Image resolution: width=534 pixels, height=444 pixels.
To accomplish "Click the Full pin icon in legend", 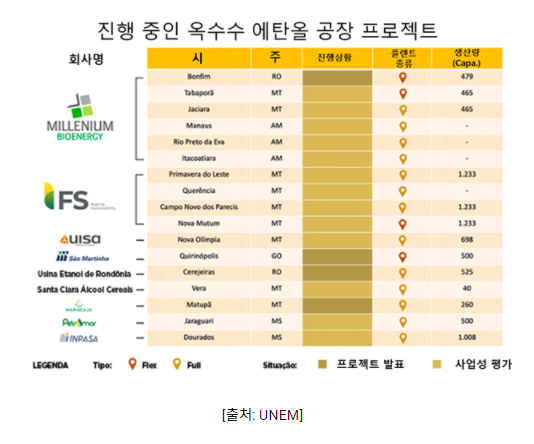I will tap(177, 364).
